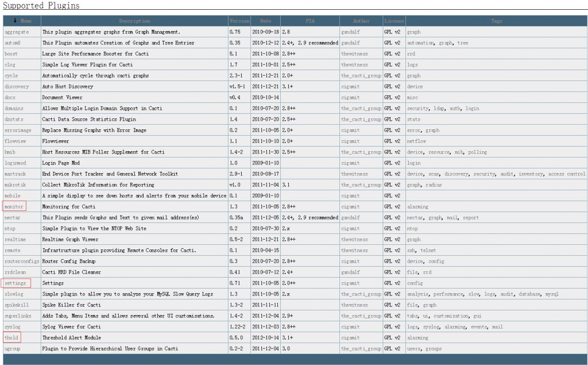Open the clog plugin link
This screenshot has height=365, width=588.
(10, 65)
